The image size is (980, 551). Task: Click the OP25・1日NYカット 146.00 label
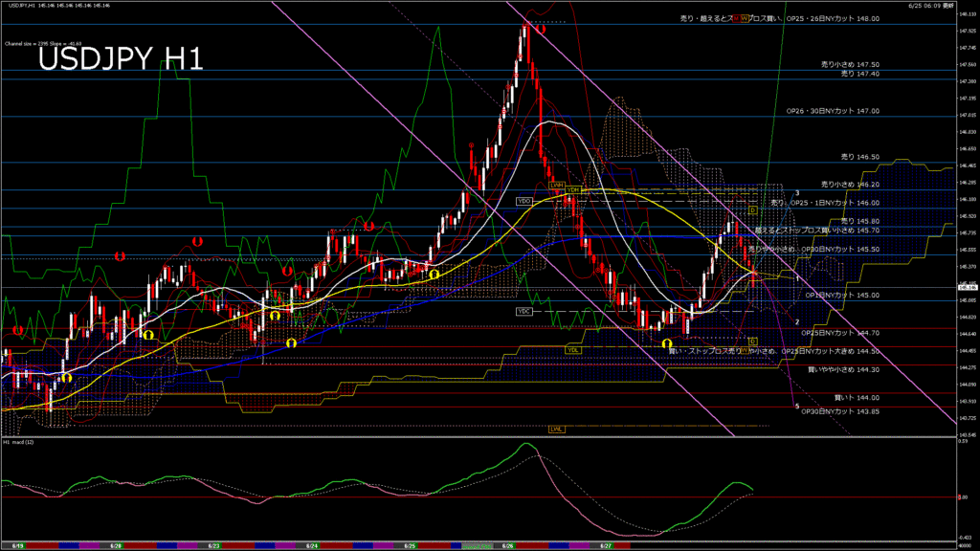tap(835, 203)
